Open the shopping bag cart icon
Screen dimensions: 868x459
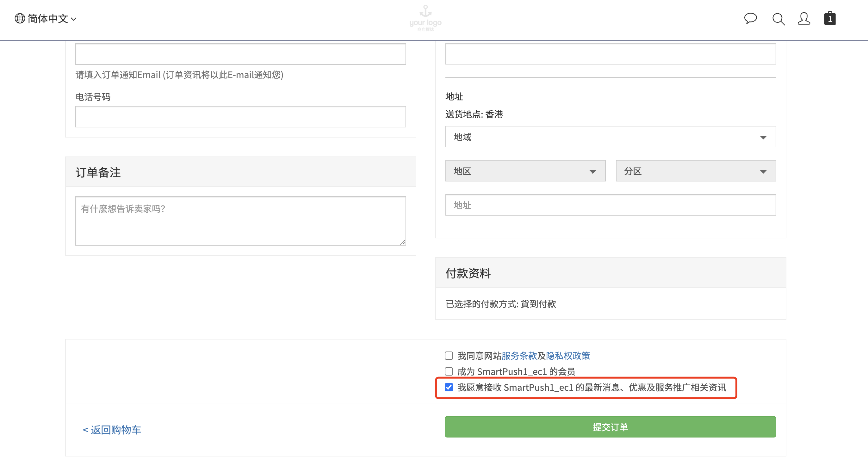point(830,19)
